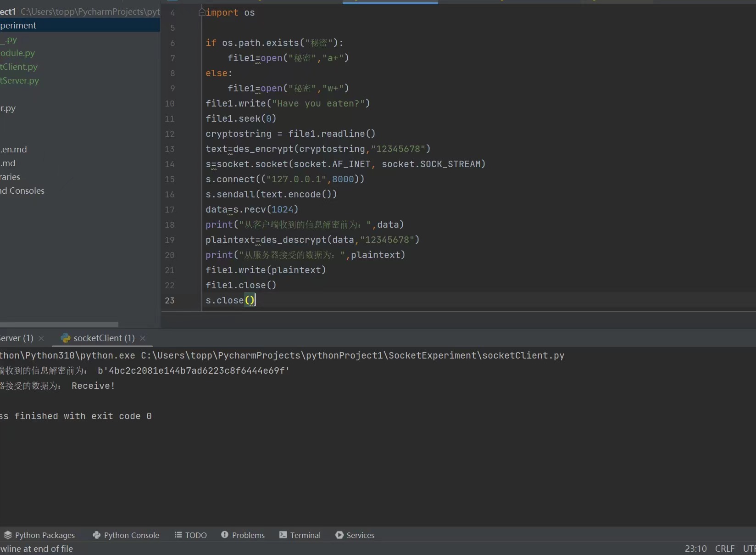Select the .en.md file in project tree
This screenshot has width=756, height=555.
13,150
